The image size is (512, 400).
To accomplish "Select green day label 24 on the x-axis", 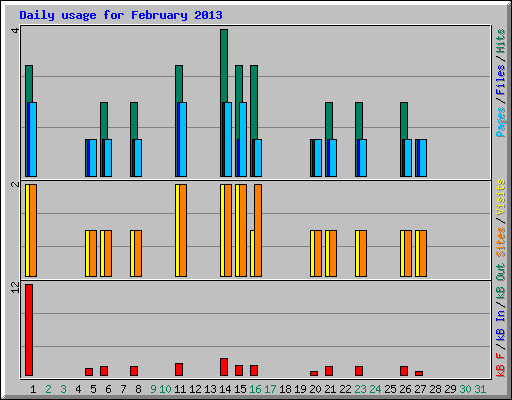I will tap(375, 389).
